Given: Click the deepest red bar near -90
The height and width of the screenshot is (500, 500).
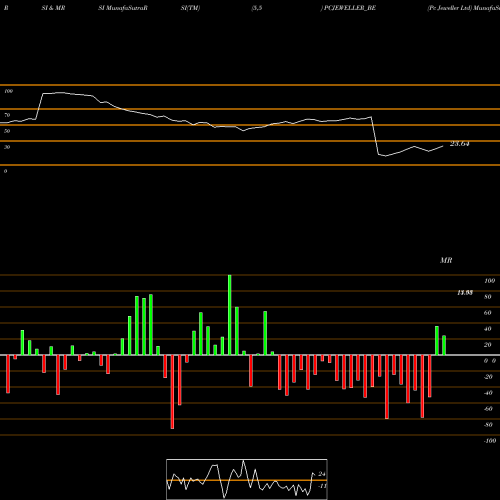Looking at the screenshot, I should click(172, 392).
